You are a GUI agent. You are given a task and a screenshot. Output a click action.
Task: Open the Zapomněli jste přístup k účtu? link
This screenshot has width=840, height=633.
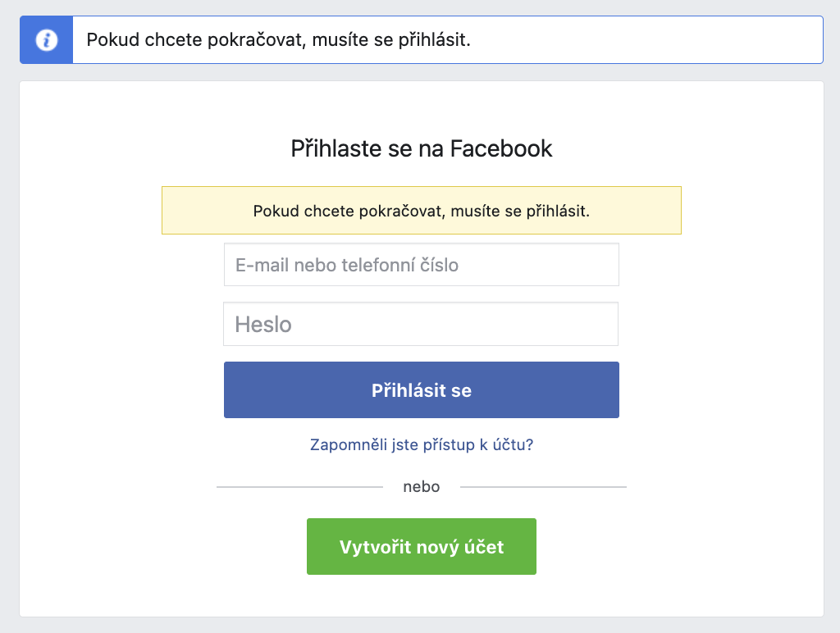point(421,444)
